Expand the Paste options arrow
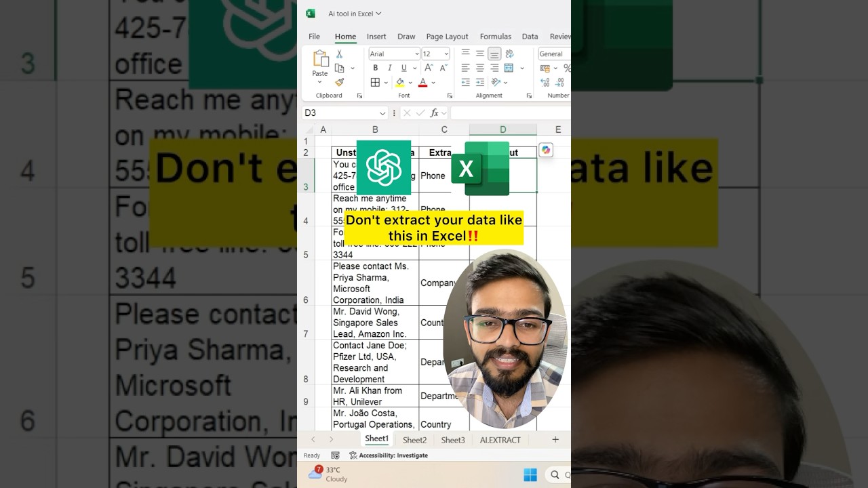 pyautogui.click(x=319, y=82)
